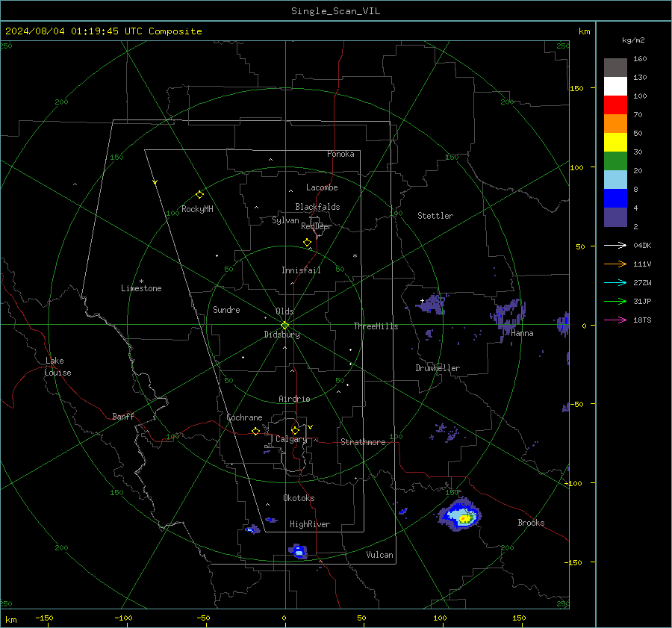Click the white plus marker east of ThreeHills
The height and width of the screenshot is (628, 672).
click(422, 301)
